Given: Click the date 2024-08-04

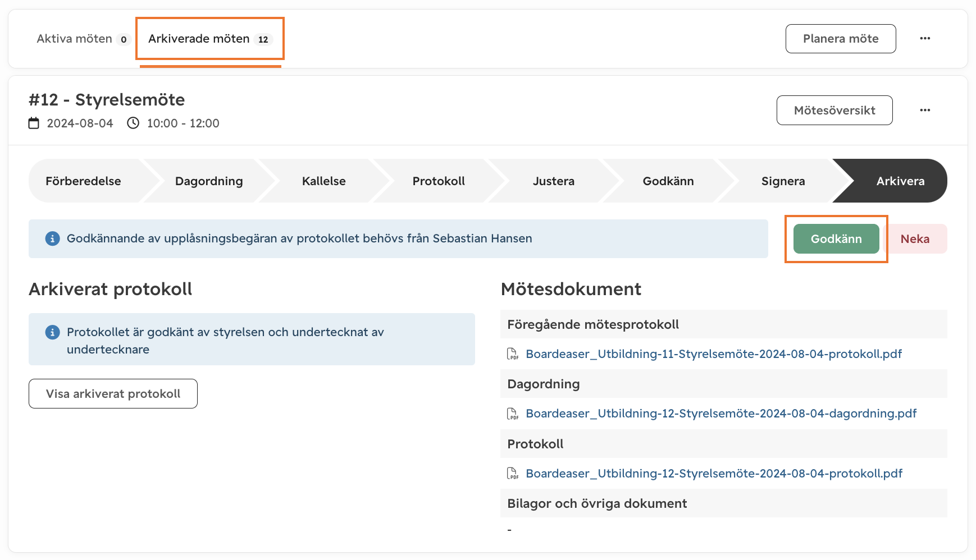Looking at the screenshot, I should 80,123.
